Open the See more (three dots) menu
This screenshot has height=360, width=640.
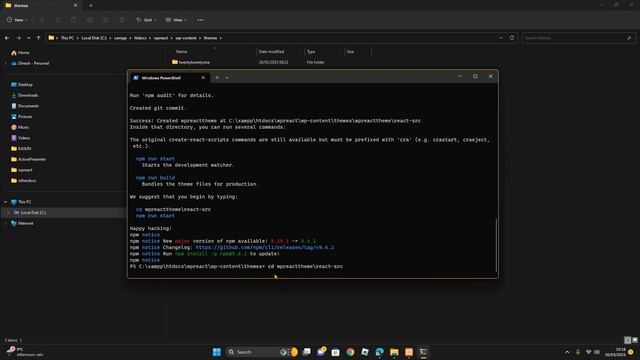point(200,20)
